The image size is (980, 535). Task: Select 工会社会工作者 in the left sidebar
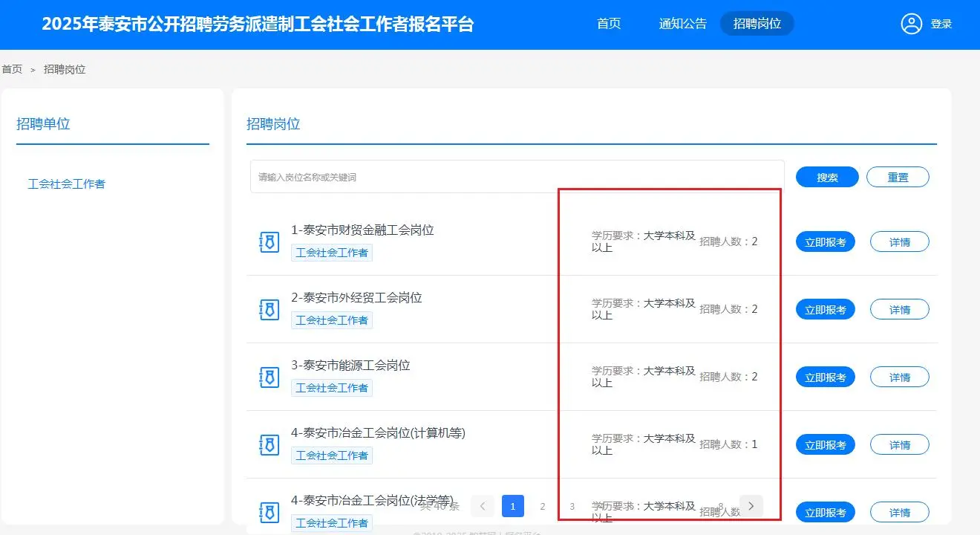(67, 184)
